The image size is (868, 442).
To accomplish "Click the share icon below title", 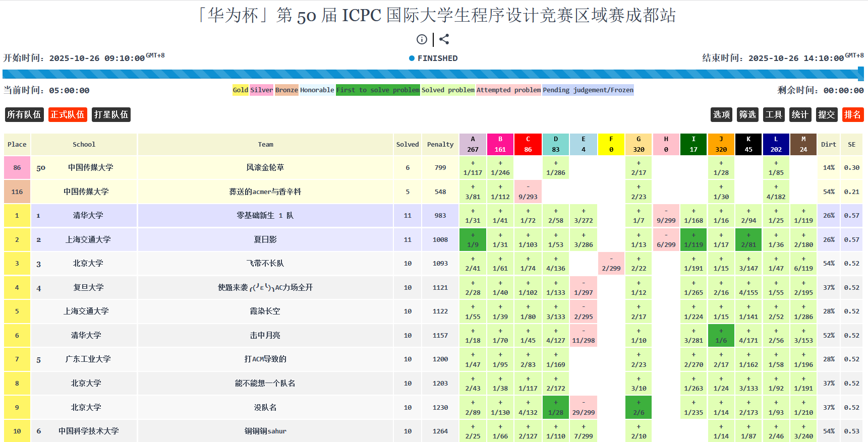I will (x=444, y=39).
